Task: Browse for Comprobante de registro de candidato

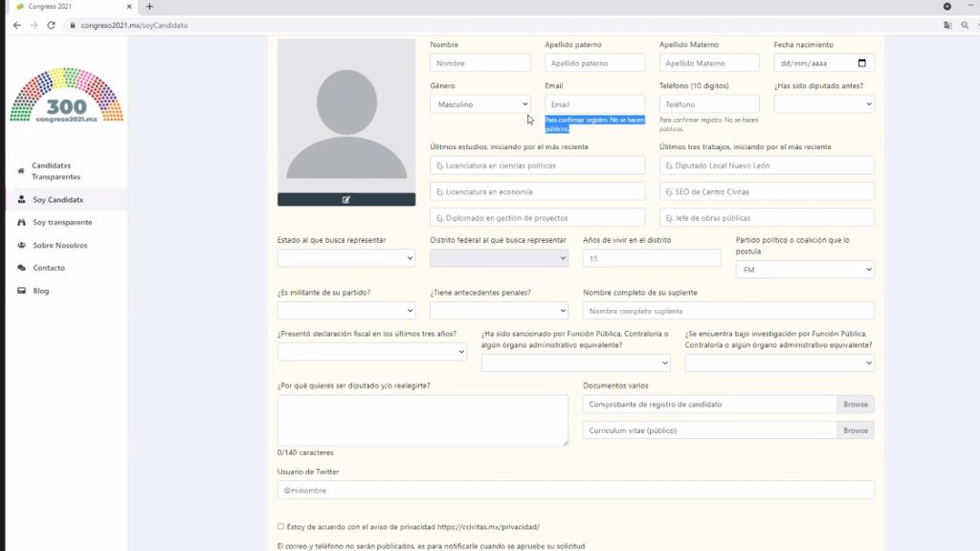Action: [x=855, y=405]
